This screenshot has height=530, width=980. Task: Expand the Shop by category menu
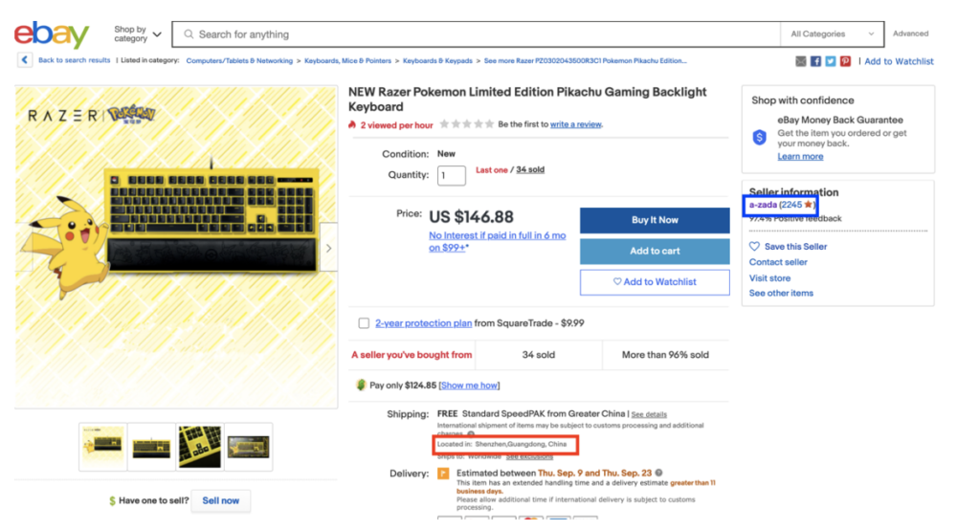pos(137,34)
